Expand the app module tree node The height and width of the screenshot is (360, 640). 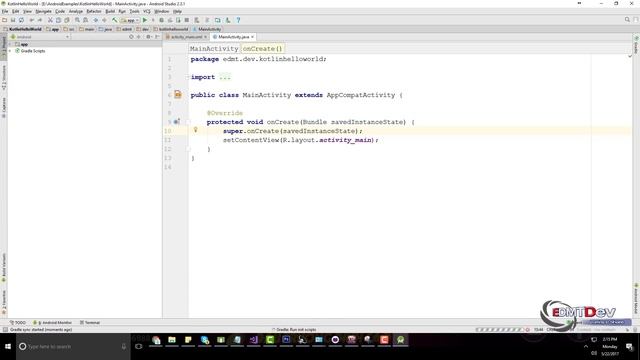click(x=10, y=44)
